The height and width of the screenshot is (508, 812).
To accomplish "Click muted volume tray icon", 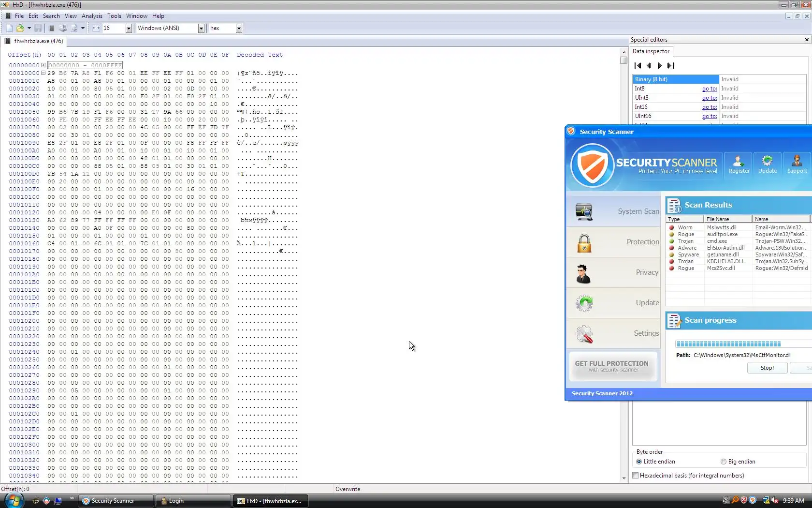I will [774, 501].
